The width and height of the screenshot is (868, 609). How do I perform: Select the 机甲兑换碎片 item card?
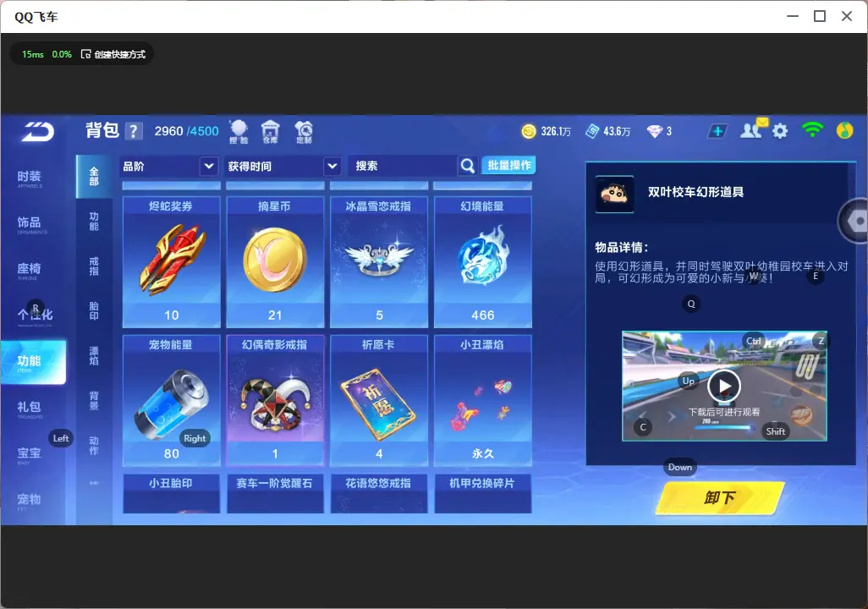483,493
